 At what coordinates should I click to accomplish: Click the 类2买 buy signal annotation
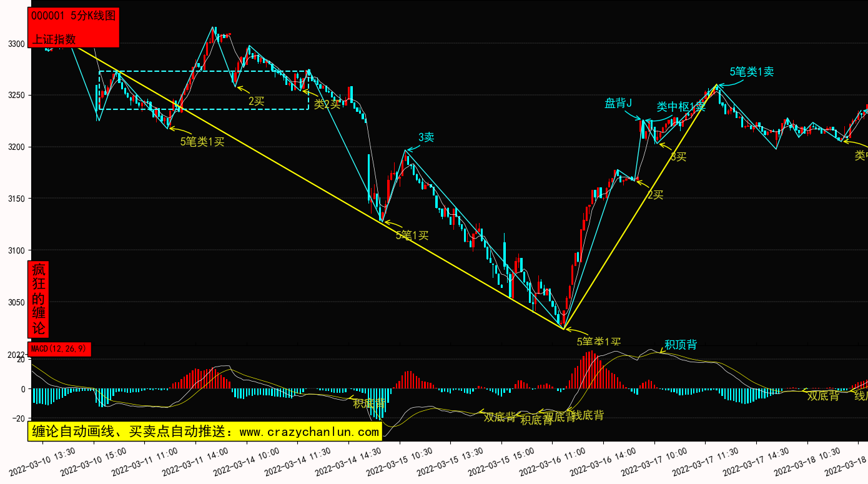click(327, 104)
